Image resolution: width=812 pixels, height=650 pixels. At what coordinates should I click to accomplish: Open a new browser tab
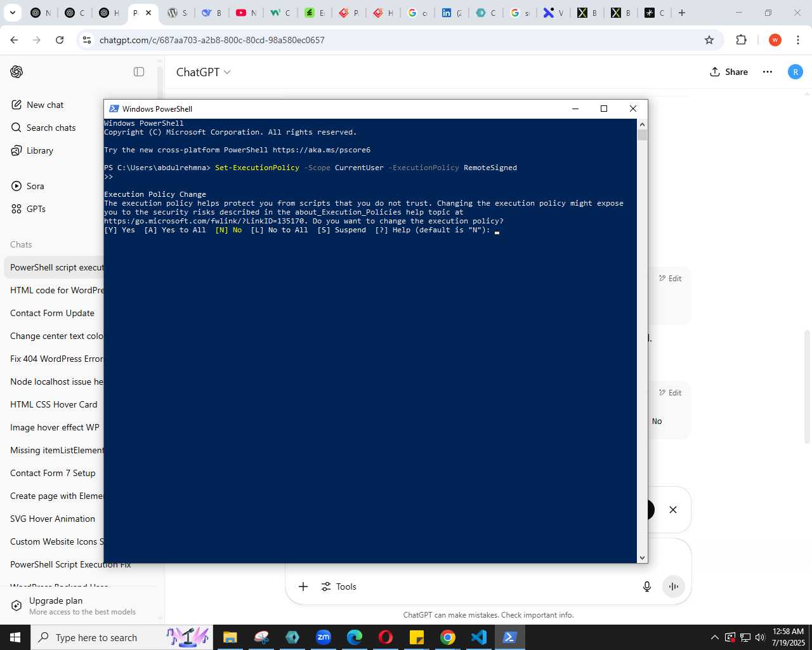[682, 13]
